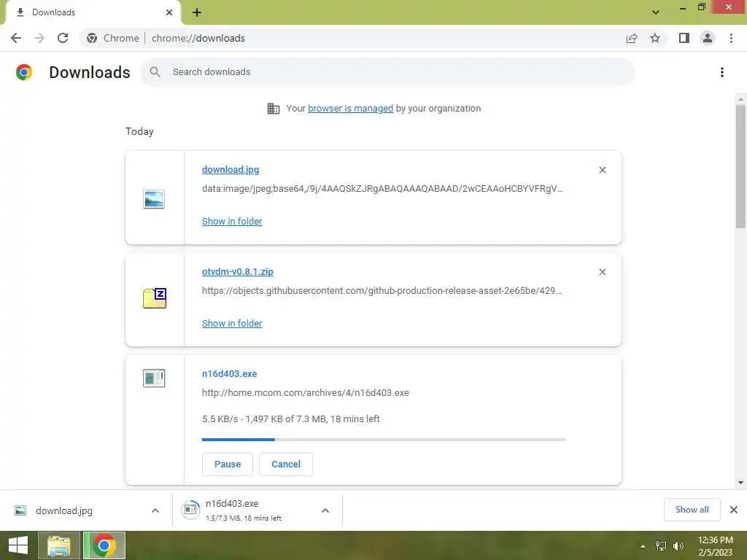
Task: Open the Downloads page more actions menu
Action: pos(722,72)
